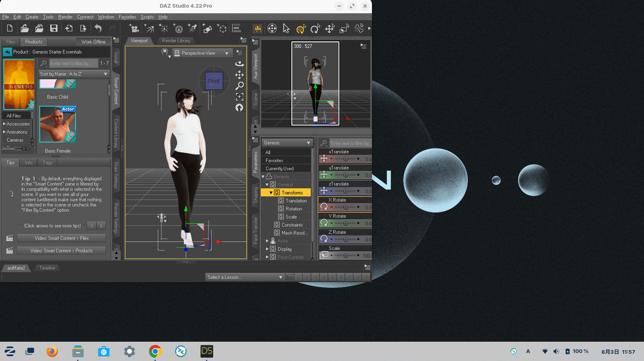
Task: Click the viewport reset view icon
Action: coord(239,107)
